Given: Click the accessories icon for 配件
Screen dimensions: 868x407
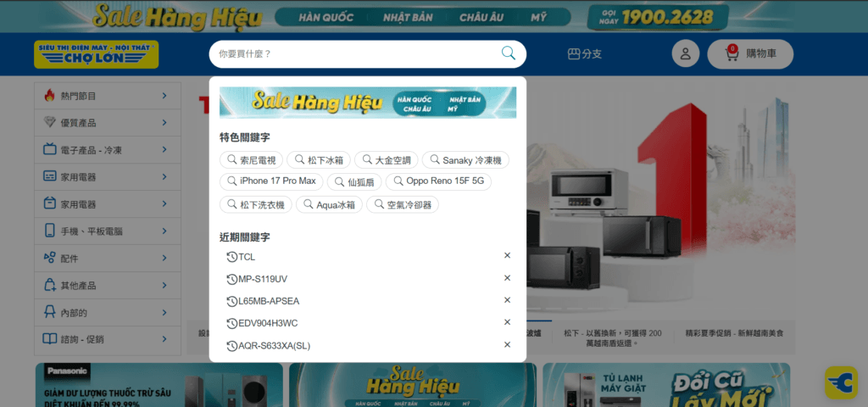Looking at the screenshot, I should (50, 258).
